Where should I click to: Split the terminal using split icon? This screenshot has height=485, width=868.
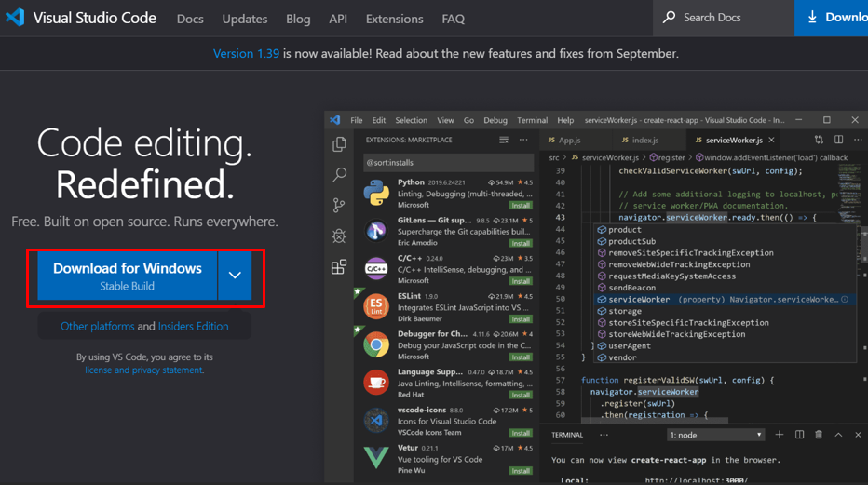(799, 435)
